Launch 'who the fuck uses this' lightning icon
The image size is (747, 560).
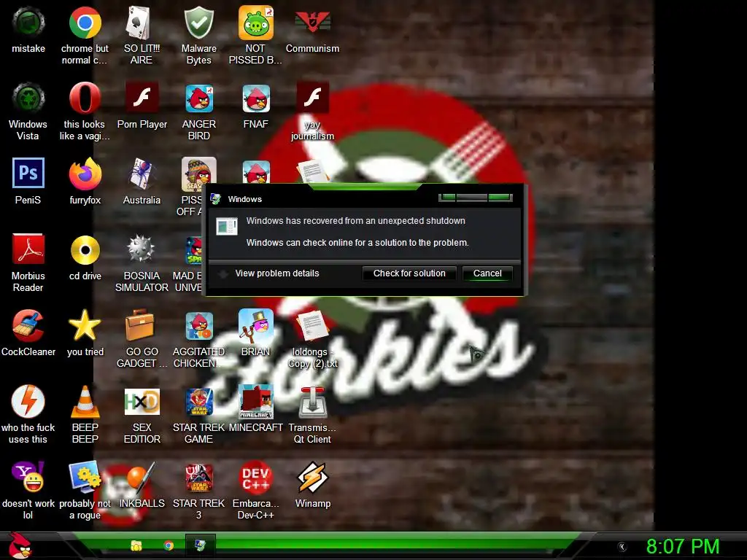pos(28,402)
